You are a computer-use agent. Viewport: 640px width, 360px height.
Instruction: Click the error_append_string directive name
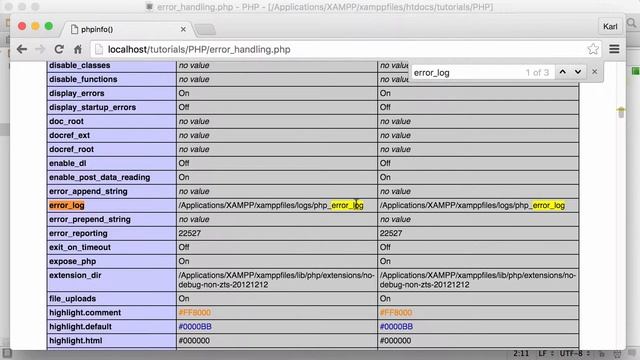pos(88,191)
